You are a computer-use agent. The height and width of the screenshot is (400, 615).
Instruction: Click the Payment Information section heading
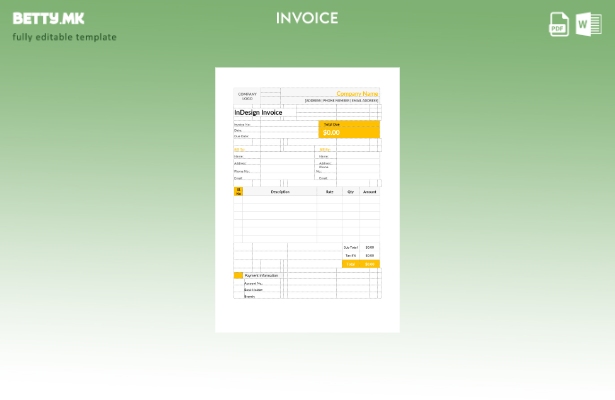[x=261, y=274]
